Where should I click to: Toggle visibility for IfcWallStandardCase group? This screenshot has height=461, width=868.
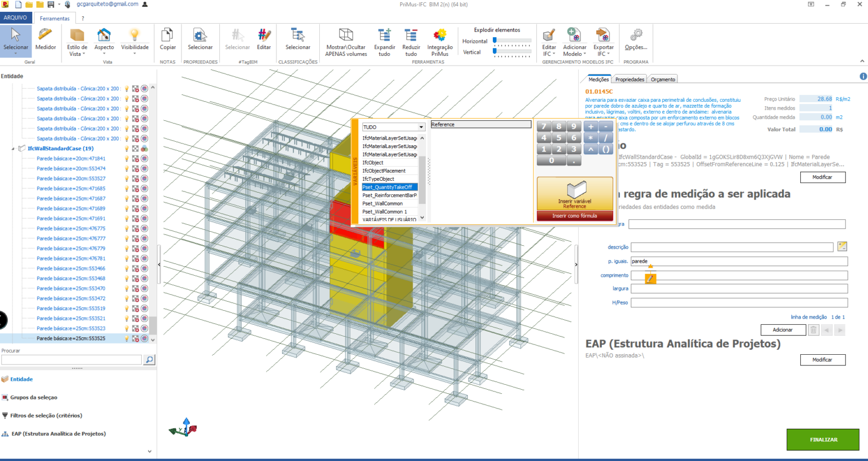click(x=125, y=148)
